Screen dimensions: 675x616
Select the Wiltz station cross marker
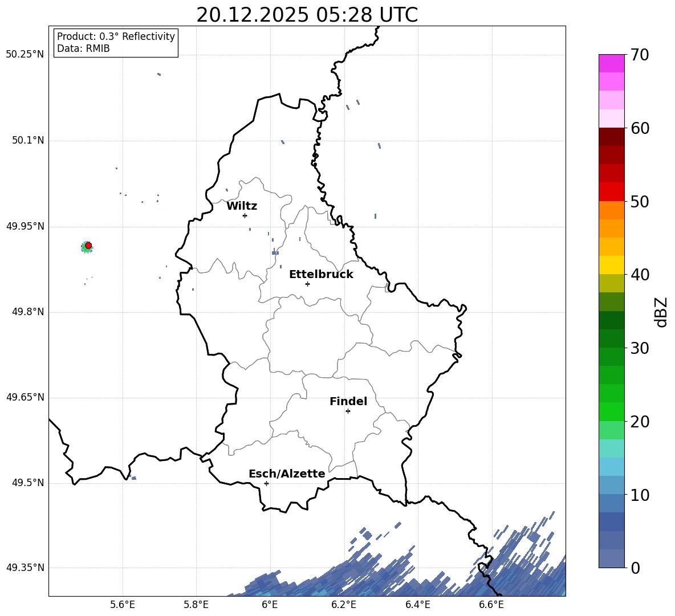pyautogui.click(x=245, y=215)
